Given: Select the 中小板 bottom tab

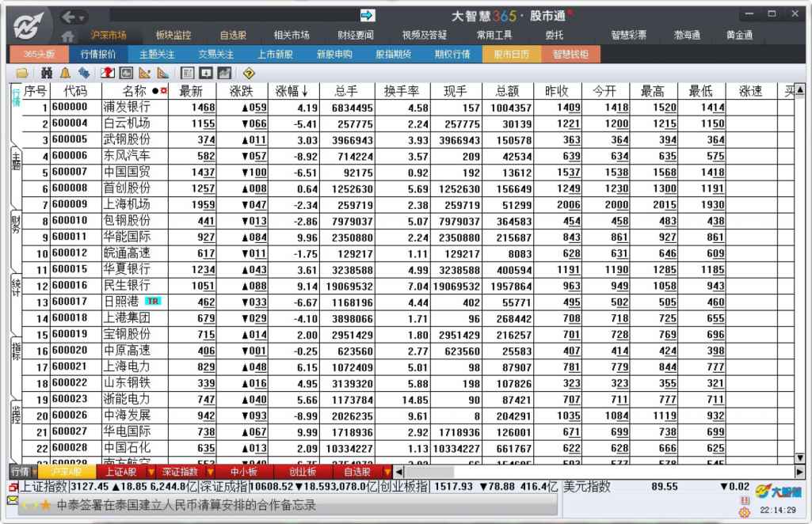Looking at the screenshot, I should point(244,472).
